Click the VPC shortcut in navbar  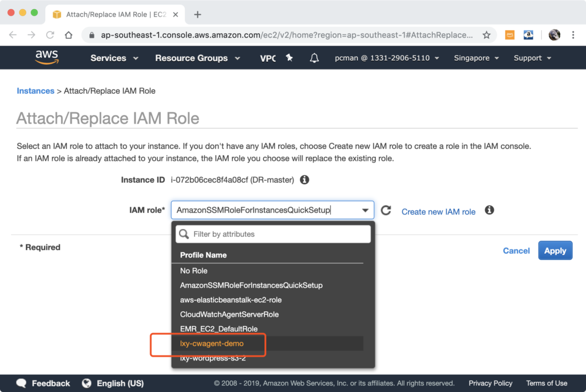(268, 58)
